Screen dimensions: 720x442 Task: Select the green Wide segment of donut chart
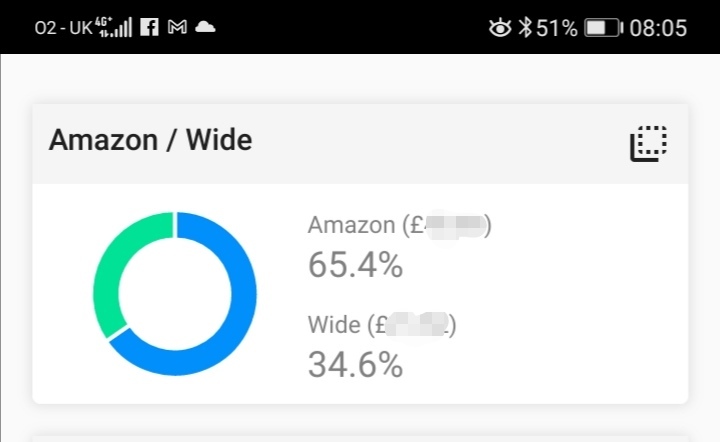pyautogui.click(x=110, y=270)
